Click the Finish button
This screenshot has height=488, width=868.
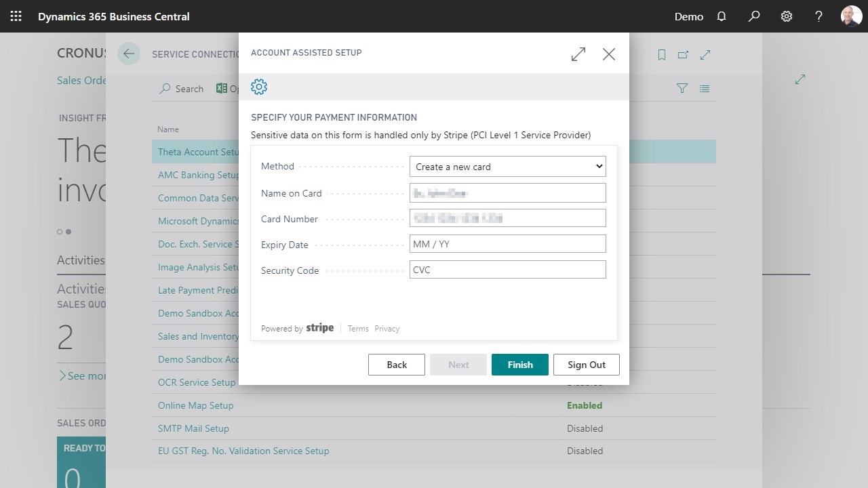click(x=520, y=365)
